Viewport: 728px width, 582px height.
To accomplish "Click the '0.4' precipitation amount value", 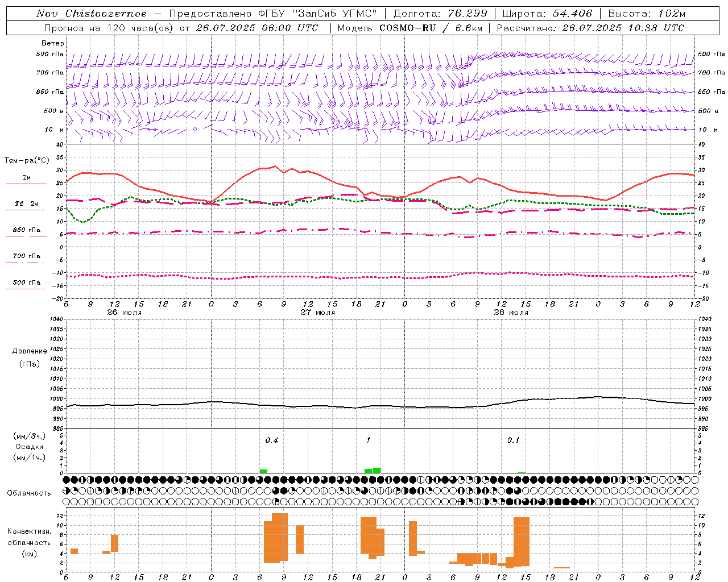I will click(x=272, y=440).
